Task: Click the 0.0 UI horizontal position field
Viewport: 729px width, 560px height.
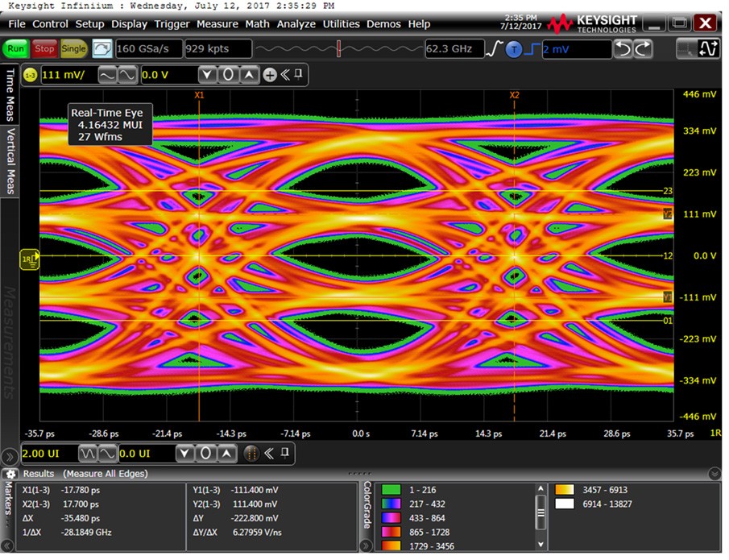Action: pos(147,454)
